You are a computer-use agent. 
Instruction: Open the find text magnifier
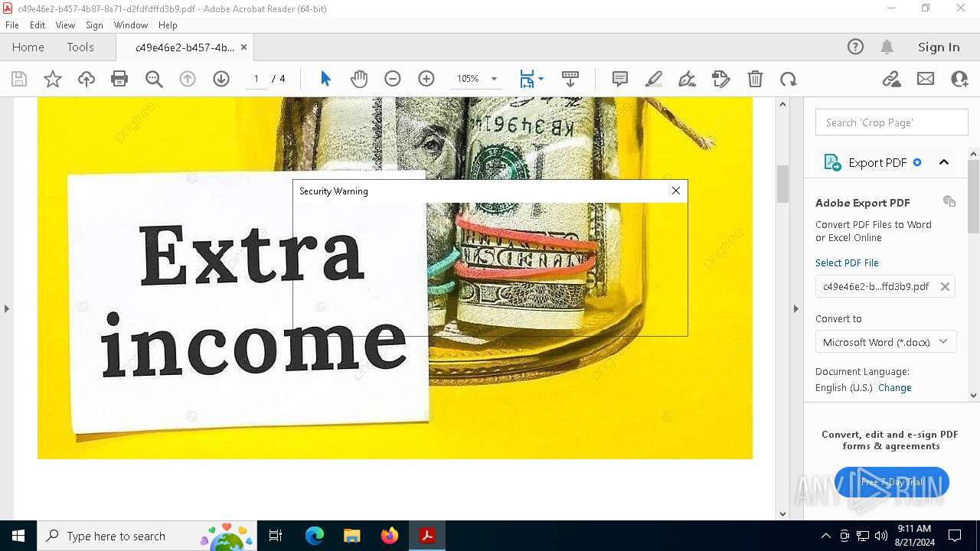[154, 79]
